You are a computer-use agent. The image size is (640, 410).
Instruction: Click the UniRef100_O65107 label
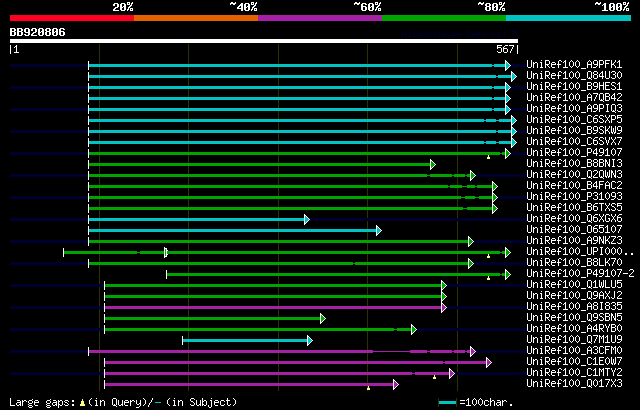click(574, 230)
